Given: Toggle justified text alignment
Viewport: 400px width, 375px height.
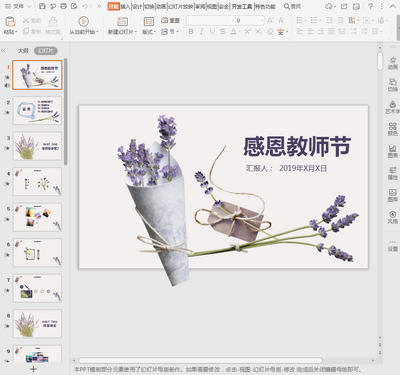Looking at the screenshot, I should (331, 31).
